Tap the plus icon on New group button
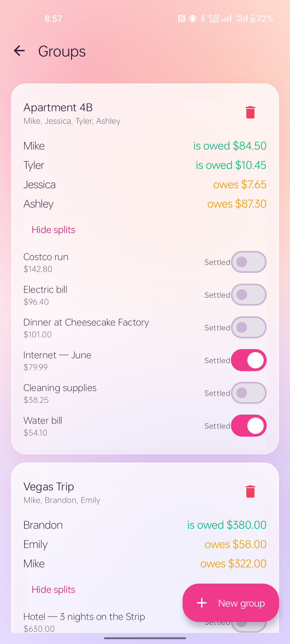 point(202,603)
